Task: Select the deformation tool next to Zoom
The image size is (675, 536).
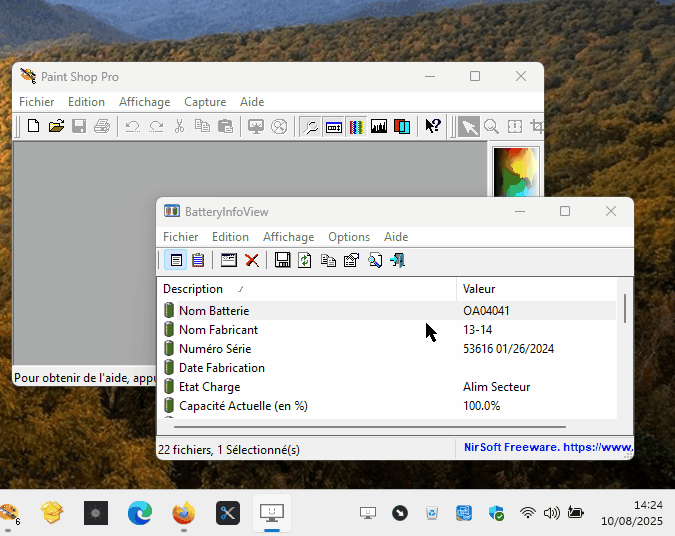Action: click(x=514, y=127)
